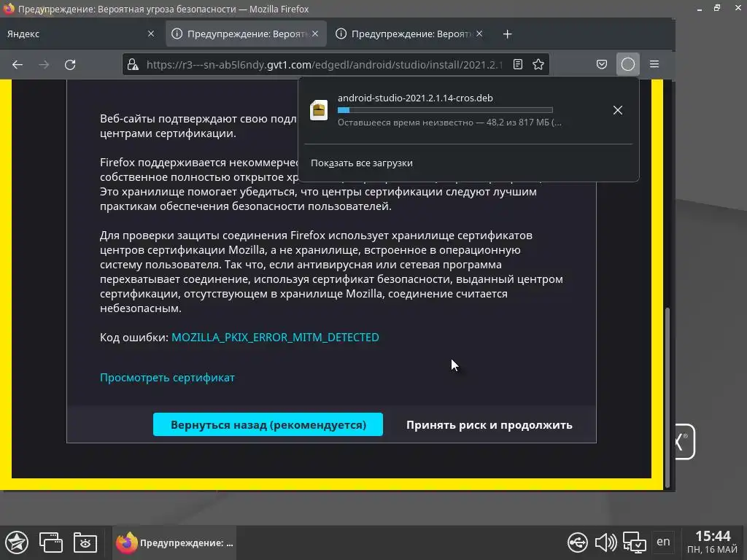
Task: Open the Firefox hamburger menu
Action: tap(654, 64)
